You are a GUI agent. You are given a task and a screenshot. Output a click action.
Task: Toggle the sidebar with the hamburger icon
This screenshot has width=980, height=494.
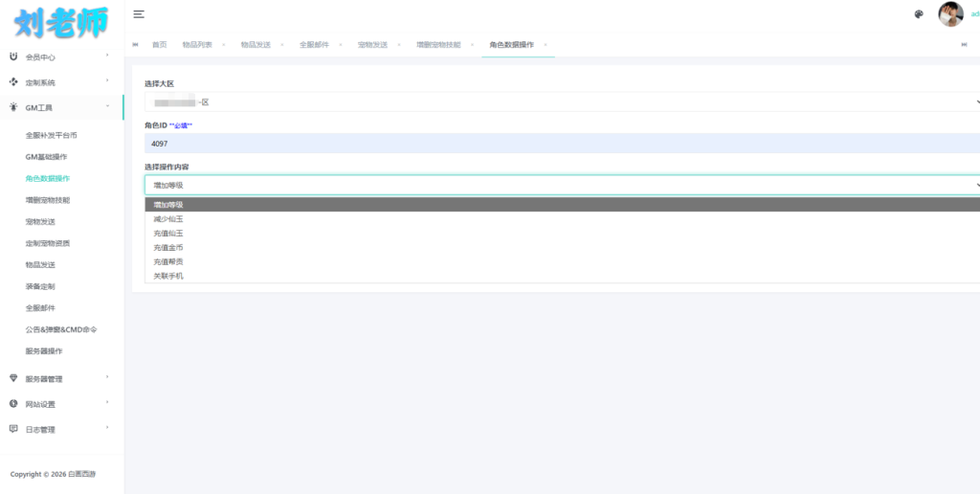tap(139, 14)
